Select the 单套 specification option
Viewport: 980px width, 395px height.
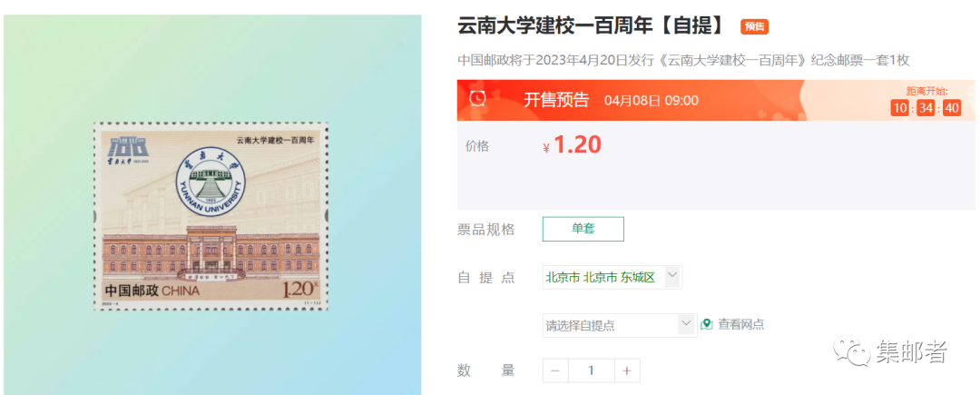pyautogui.click(x=583, y=229)
